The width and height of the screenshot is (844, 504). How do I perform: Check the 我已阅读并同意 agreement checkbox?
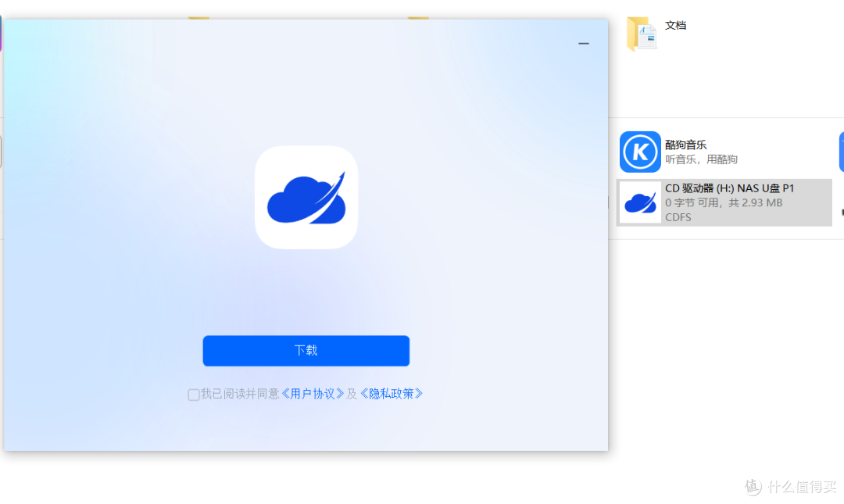[x=194, y=395]
